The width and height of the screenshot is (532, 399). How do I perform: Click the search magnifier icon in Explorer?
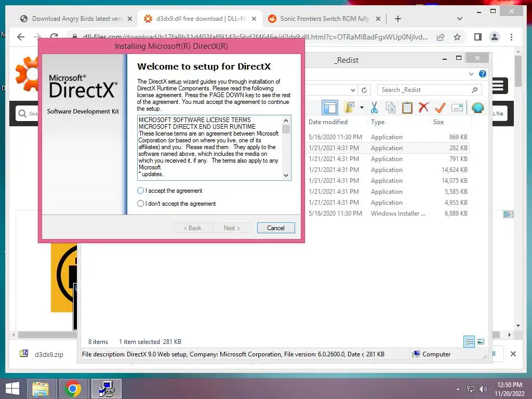[475, 90]
